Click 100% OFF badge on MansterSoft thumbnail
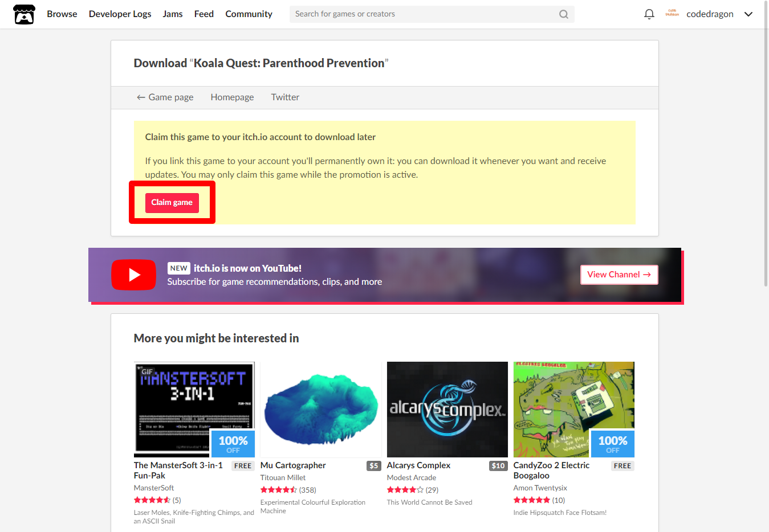The height and width of the screenshot is (532, 769). (x=233, y=444)
